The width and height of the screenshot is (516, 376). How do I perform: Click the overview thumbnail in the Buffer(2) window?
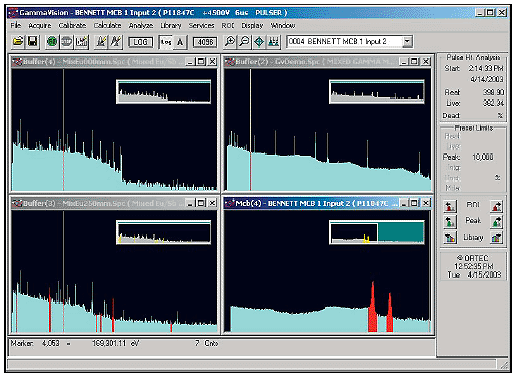pyautogui.click(x=377, y=92)
